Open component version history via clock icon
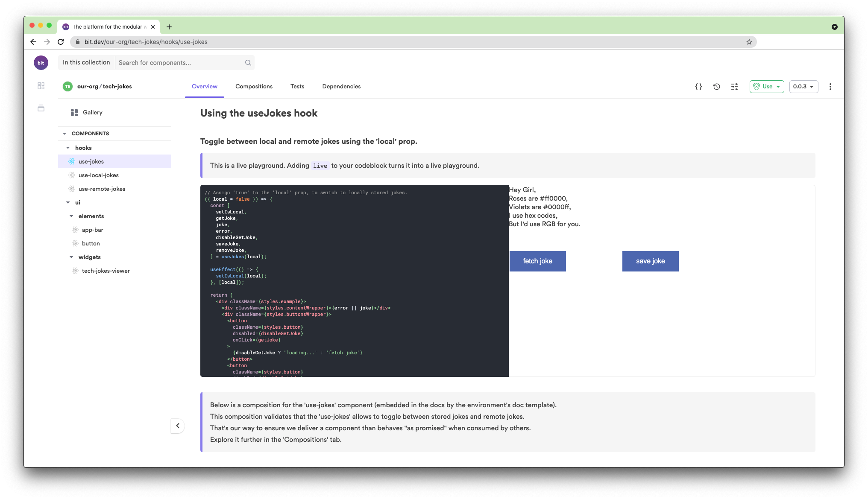 coord(717,86)
